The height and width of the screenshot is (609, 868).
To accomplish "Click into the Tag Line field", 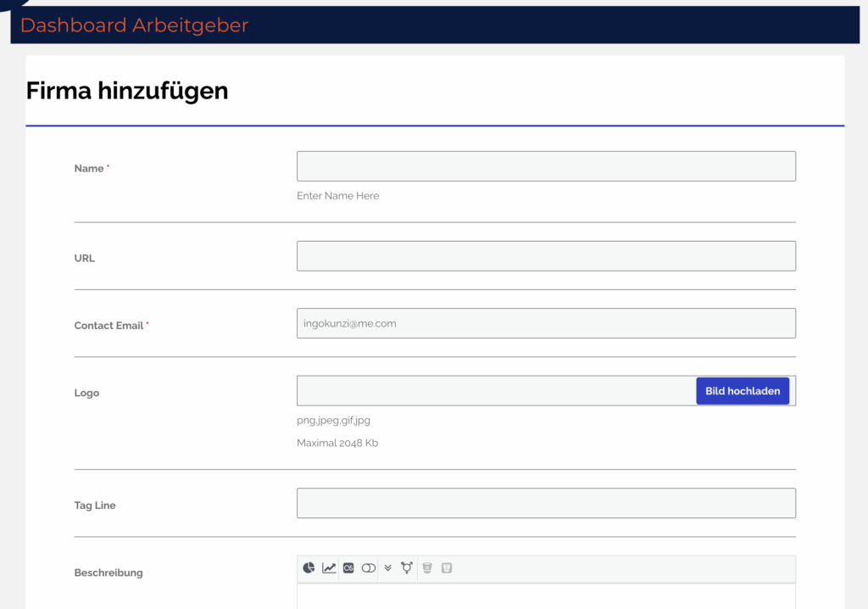I will tap(546, 503).
